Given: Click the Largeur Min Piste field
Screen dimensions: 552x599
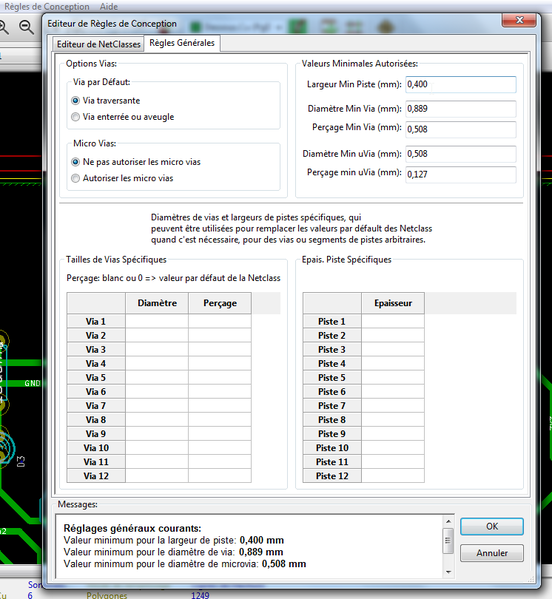Looking at the screenshot, I should pyautogui.click(x=461, y=84).
